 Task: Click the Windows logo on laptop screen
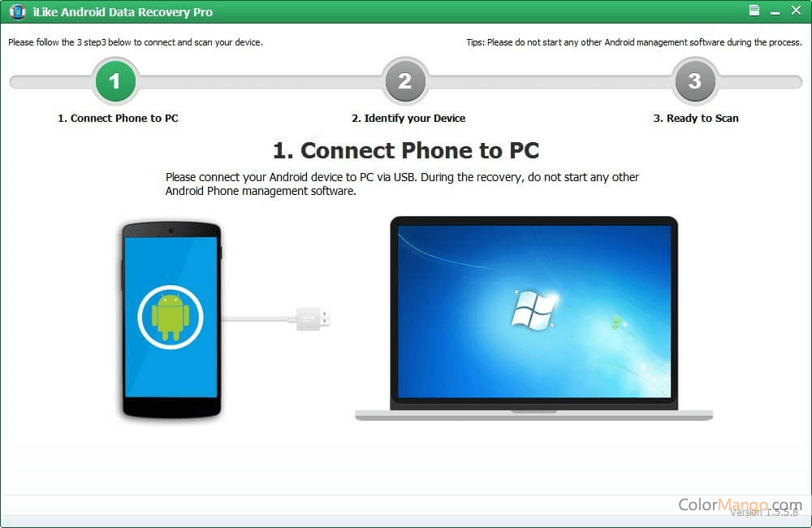click(533, 309)
